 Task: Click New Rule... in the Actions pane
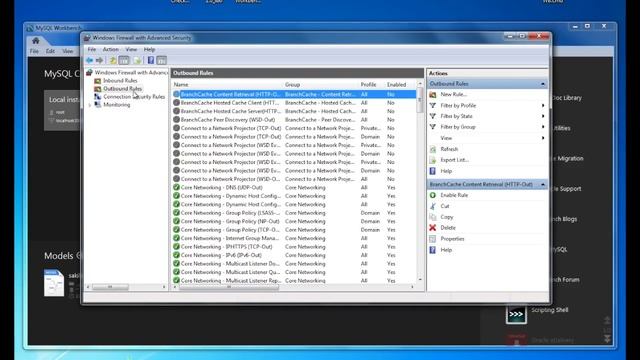point(453,94)
